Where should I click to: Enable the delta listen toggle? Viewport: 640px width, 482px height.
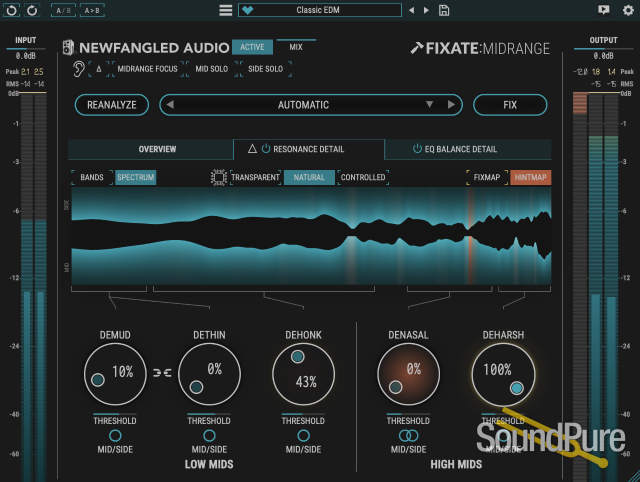pyautogui.click(x=99, y=69)
